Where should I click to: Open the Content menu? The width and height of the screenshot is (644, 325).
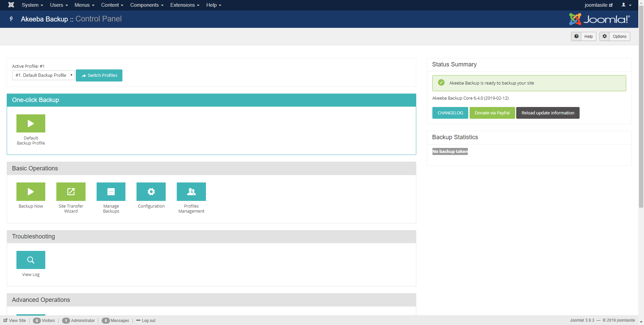tap(112, 5)
